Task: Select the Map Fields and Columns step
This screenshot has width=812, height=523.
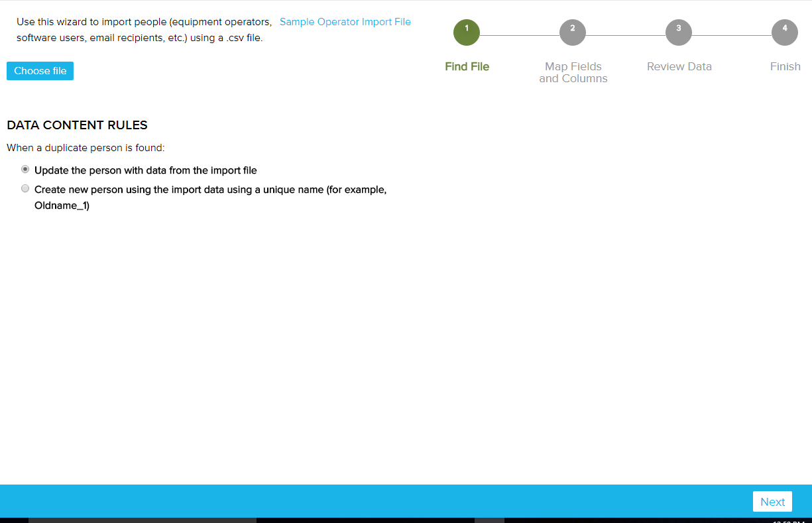Action: click(x=573, y=72)
